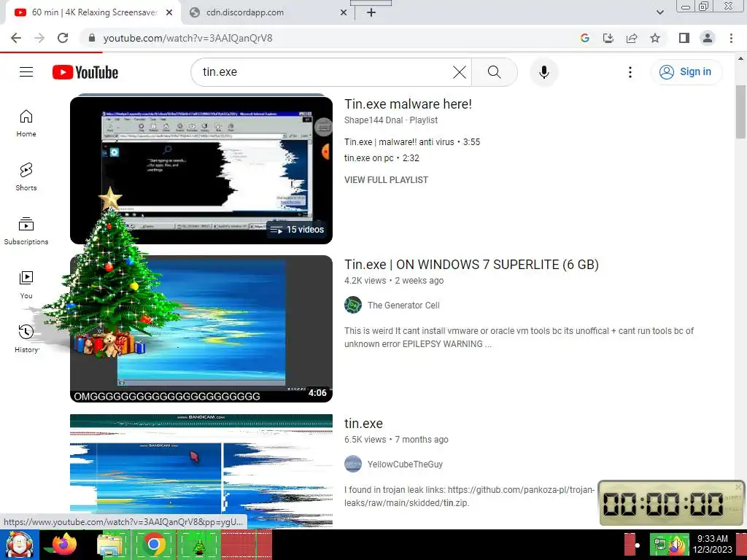Click the browser forward arrow
This screenshot has width=747, height=560.
pos(39,38)
